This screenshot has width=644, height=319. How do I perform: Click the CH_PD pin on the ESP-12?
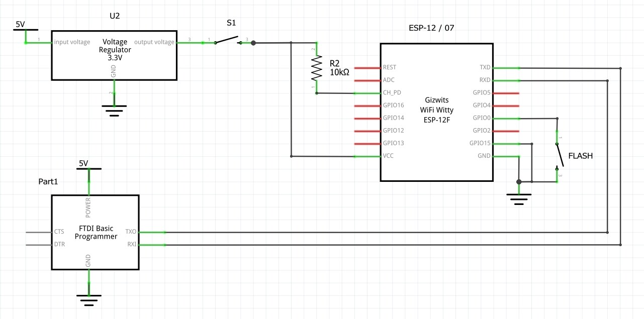point(367,92)
